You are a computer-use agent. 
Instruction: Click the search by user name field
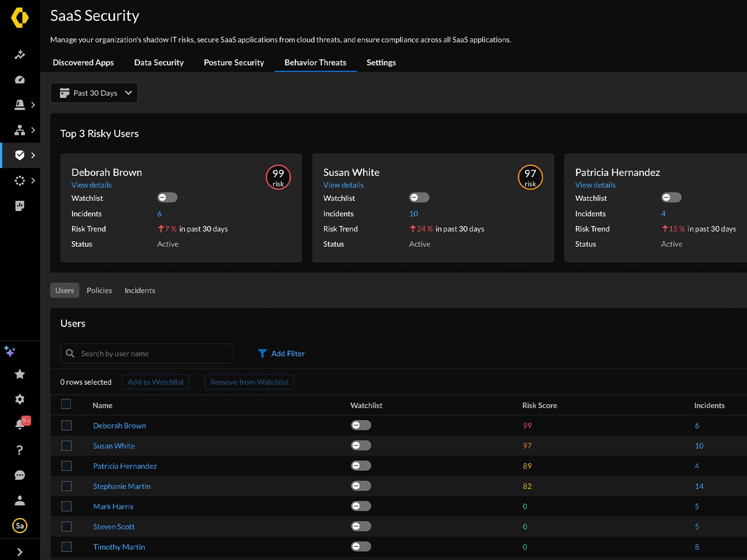click(x=147, y=353)
